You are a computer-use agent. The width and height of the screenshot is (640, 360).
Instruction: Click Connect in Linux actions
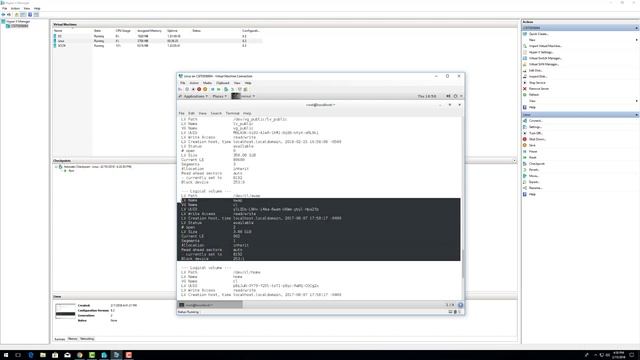pyautogui.click(x=536, y=121)
